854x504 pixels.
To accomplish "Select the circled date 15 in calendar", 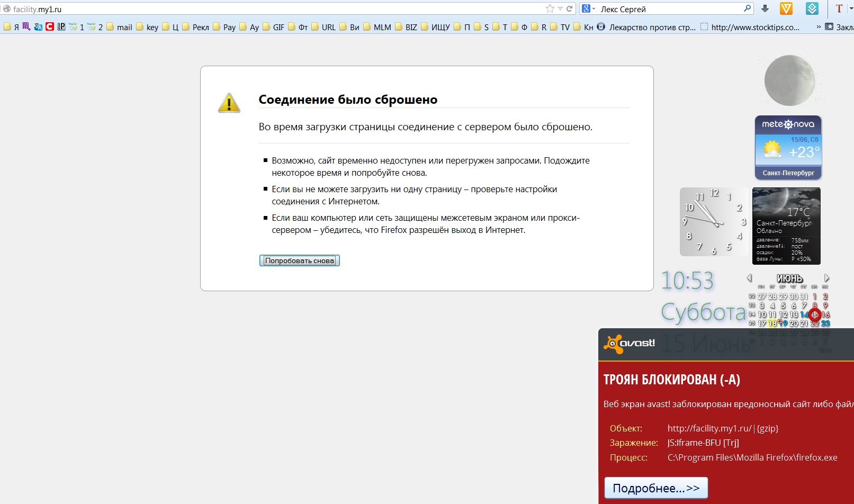I will pos(815,314).
